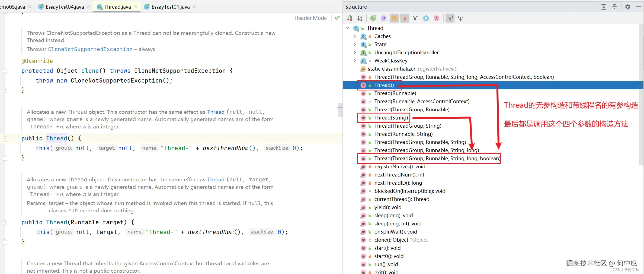Open Thread link in Thread() constructor doc
This screenshot has width=644, height=274.
[216, 112]
